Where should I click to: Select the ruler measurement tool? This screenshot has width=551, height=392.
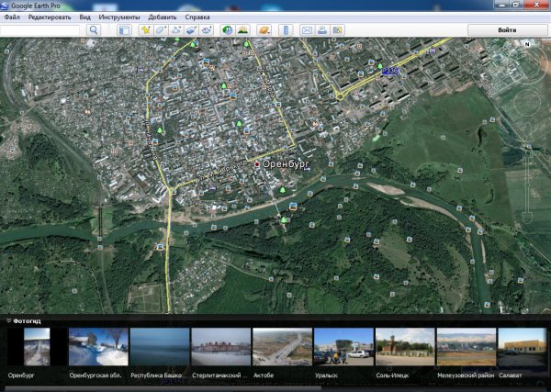286,30
